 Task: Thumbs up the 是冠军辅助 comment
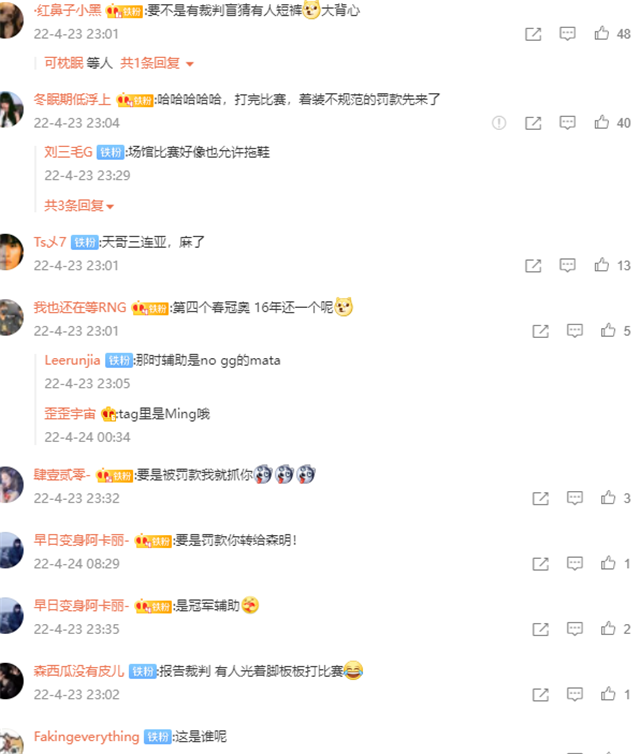click(x=608, y=628)
